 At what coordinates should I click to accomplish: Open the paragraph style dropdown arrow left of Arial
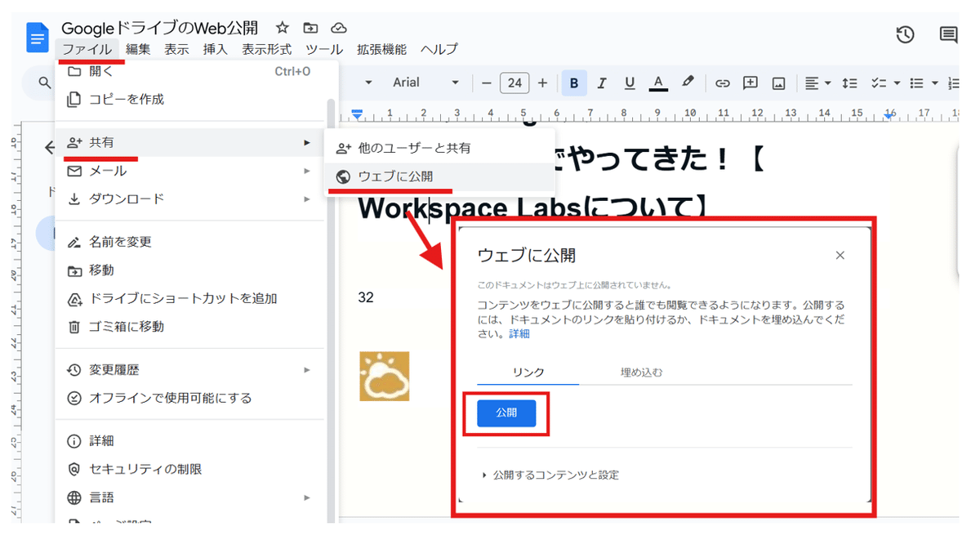[368, 83]
